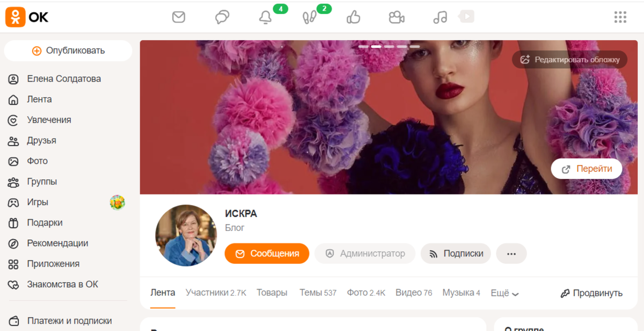Switch to Фото 2.4K tab
The image size is (644, 331).
point(366,293)
